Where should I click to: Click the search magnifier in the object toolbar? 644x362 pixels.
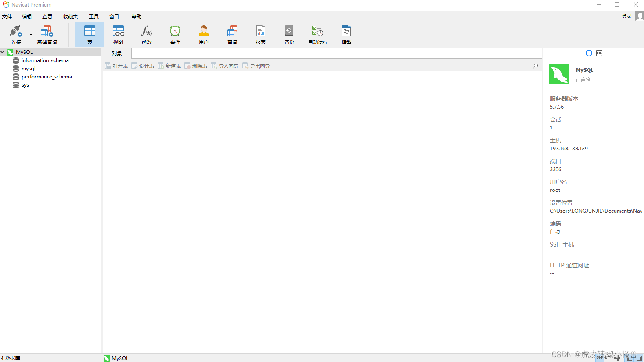click(535, 66)
